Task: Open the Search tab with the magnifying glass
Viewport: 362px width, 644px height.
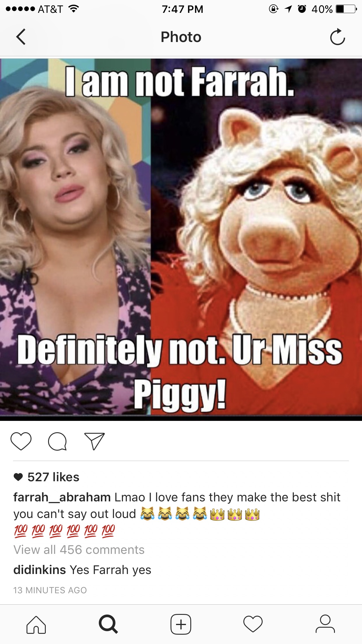Action: pos(108,624)
